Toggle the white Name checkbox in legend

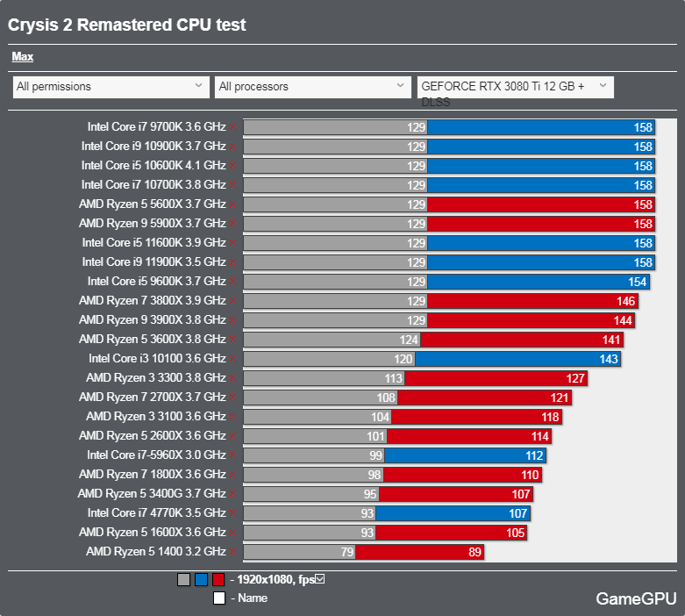[219, 598]
